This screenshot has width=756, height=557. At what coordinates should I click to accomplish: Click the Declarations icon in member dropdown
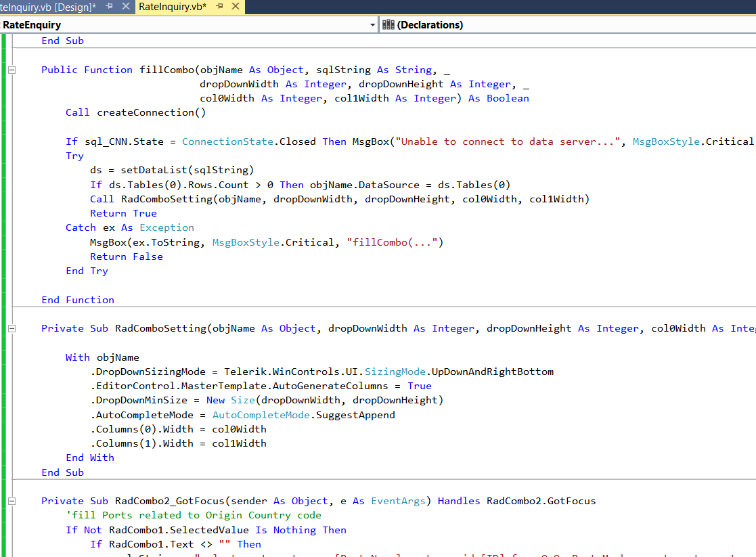(388, 25)
